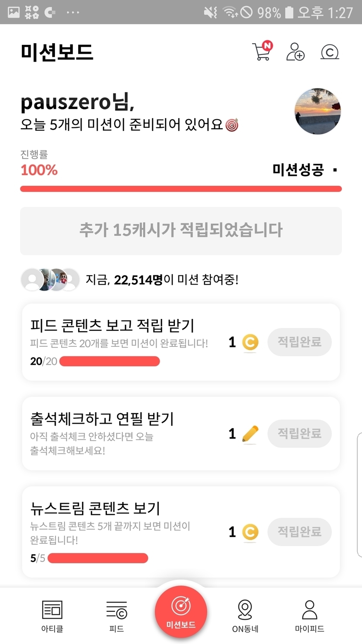Open the ON동네 tab

tap(245, 616)
